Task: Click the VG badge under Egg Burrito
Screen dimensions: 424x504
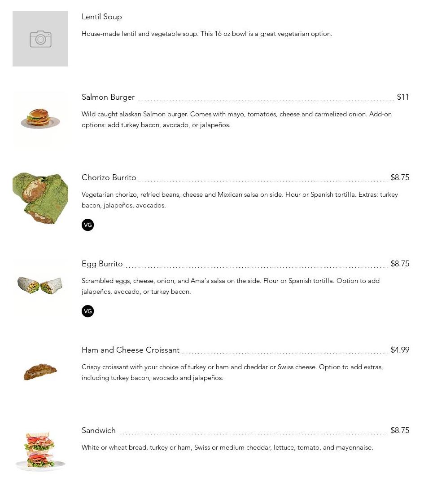Action: (88, 311)
